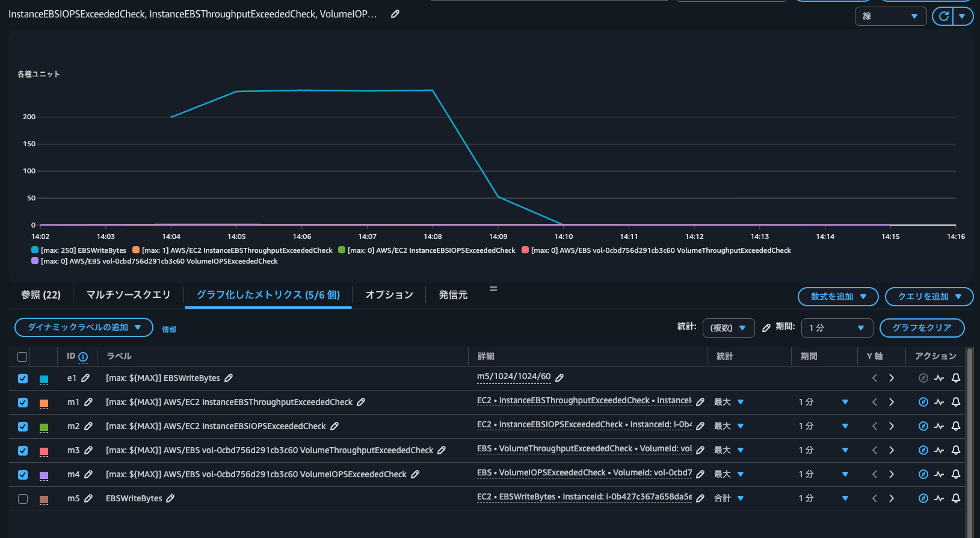Switch to the オプション tab

point(389,295)
